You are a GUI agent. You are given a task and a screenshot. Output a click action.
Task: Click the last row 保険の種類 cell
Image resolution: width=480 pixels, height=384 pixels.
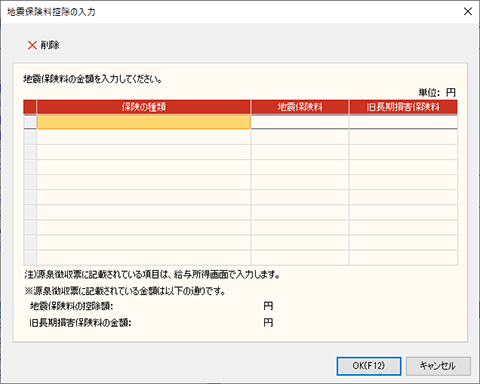pyautogui.click(x=144, y=258)
